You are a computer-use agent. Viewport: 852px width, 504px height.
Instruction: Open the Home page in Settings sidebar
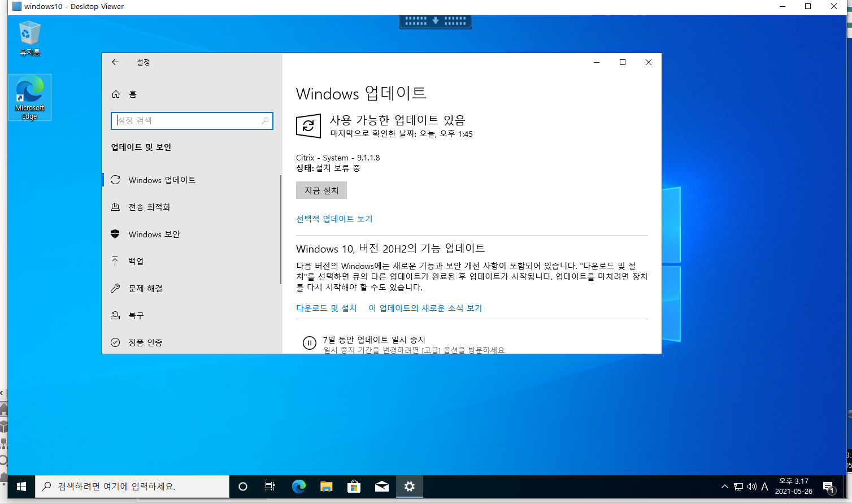[x=124, y=94]
